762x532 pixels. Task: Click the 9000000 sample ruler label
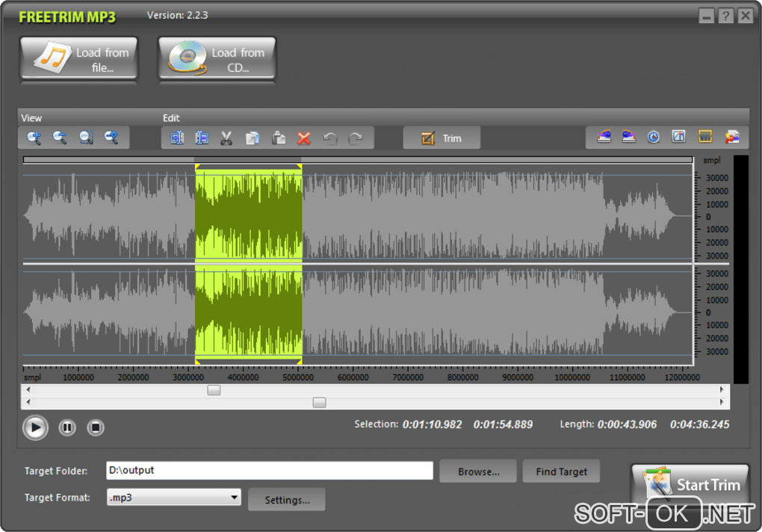point(518,377)
